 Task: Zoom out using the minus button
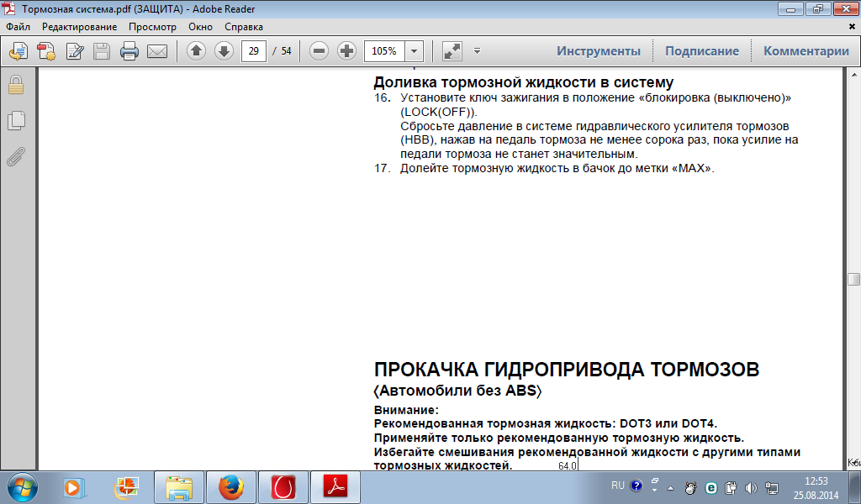319,51
